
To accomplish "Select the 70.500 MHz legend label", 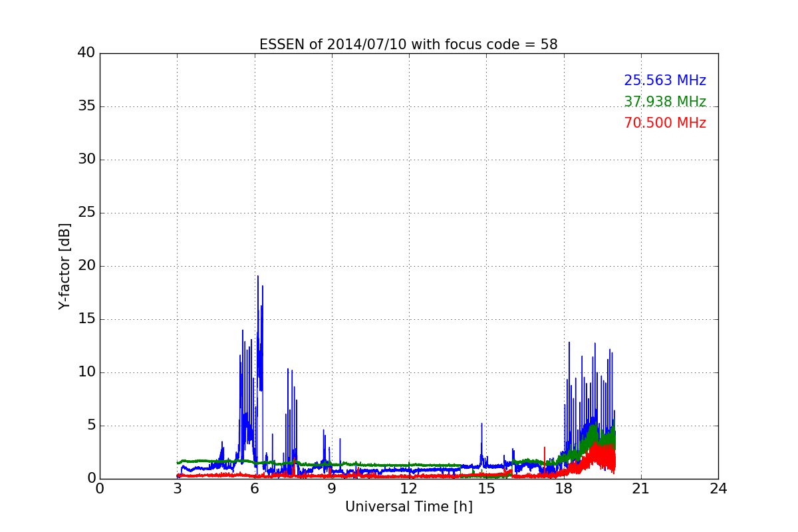I will point(665,123).
